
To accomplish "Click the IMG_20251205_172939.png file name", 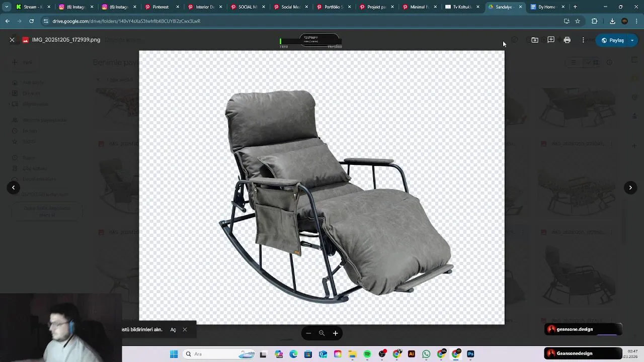I will tap(66, 40).
